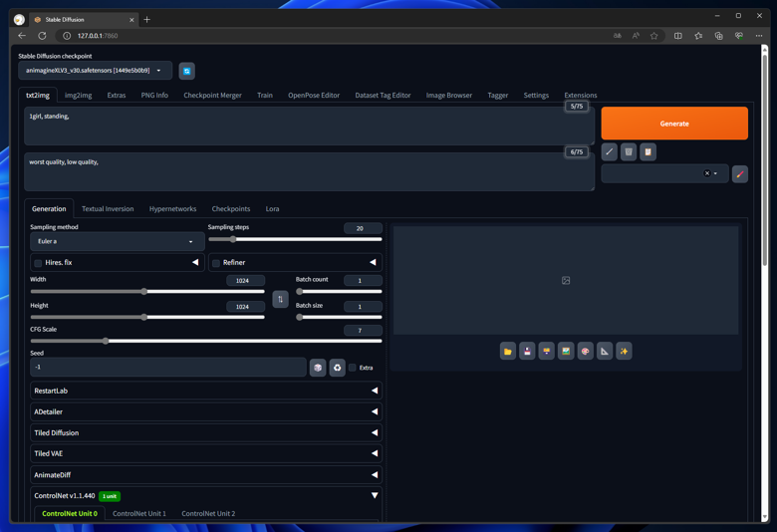Open browser split screen icon
Screen dimensions: 777x532
pyautogui.click(x=678, y=36)
